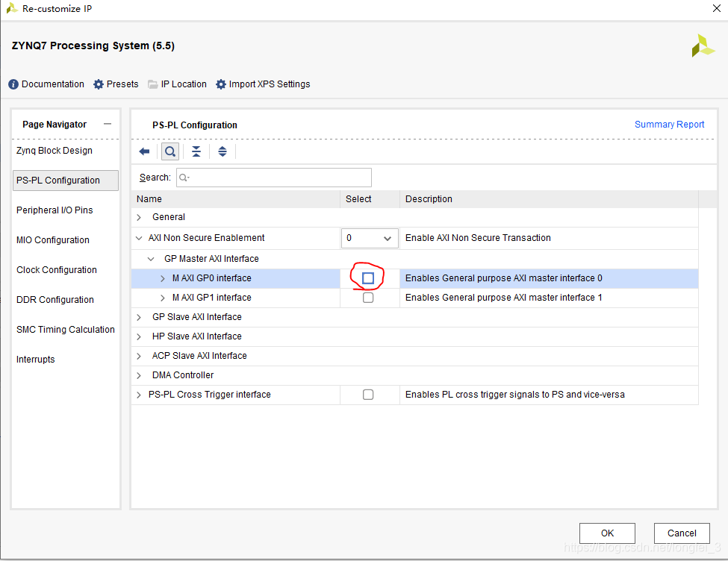Expand M AXI GP0 interface row
728x561 pixels.
click(x=163, y=278)
